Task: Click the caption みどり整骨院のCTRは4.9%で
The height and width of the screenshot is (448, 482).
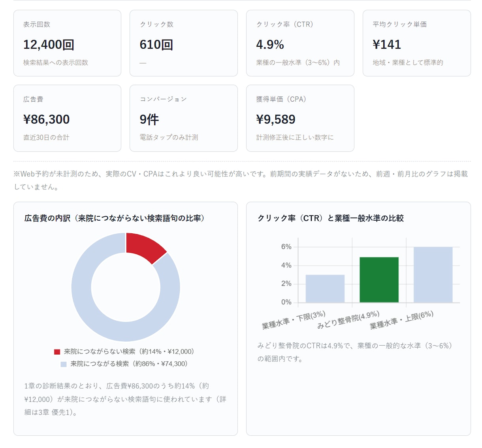Action: tap(355, 352)
